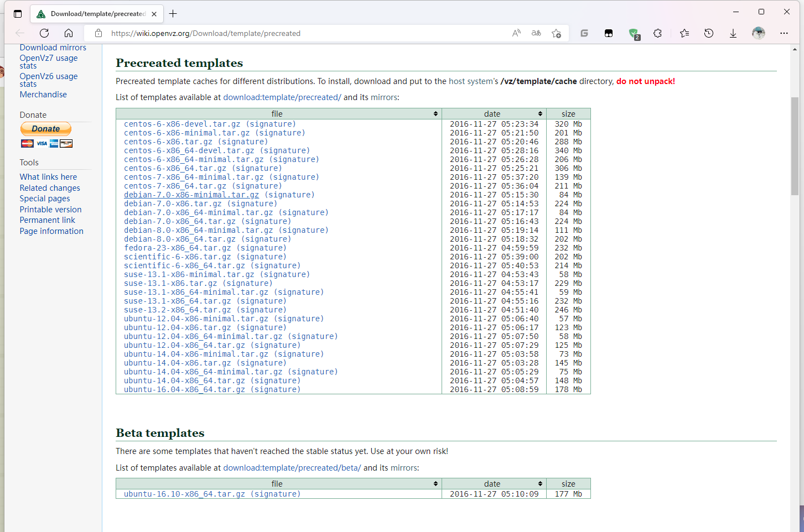Screen dimensions: 804x532
Task: Download debian-8.0-x86_64.tar.gz
Action: point(180,239)
